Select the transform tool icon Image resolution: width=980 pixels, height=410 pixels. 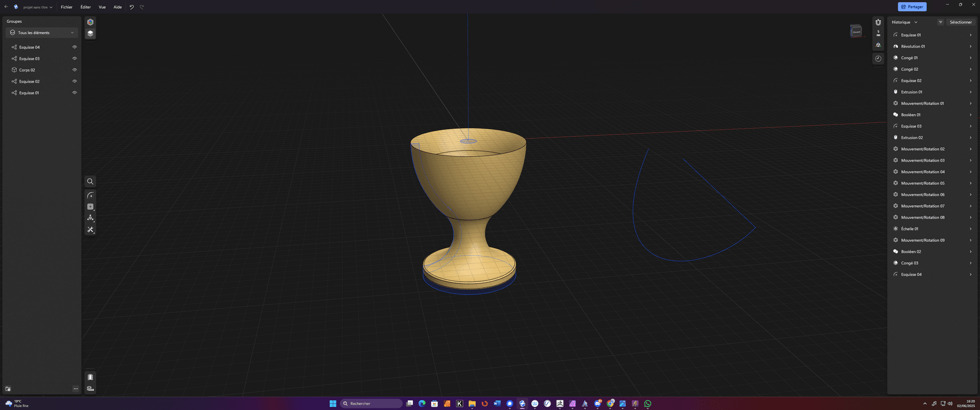point(90,218)
